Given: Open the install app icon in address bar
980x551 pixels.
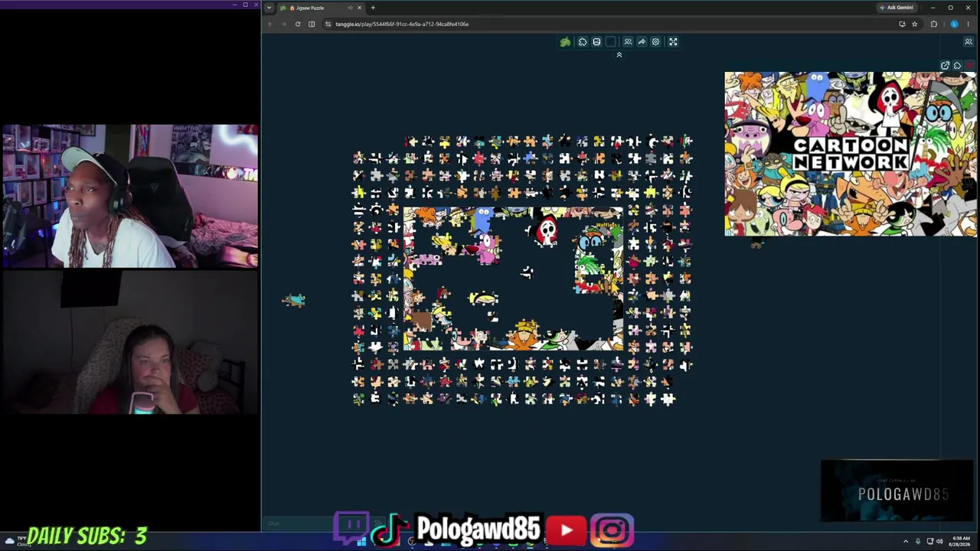Looking at the screenshot, I should (902, 24).
